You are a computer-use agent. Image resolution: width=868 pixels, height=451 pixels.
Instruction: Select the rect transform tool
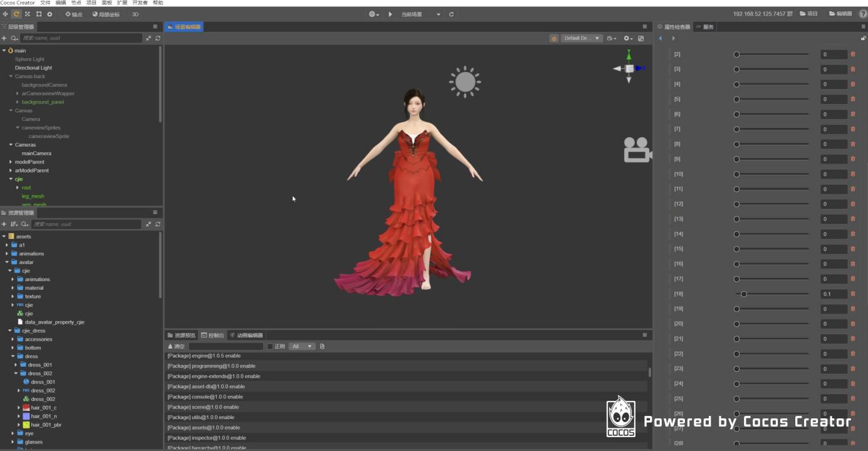(39, 14)
